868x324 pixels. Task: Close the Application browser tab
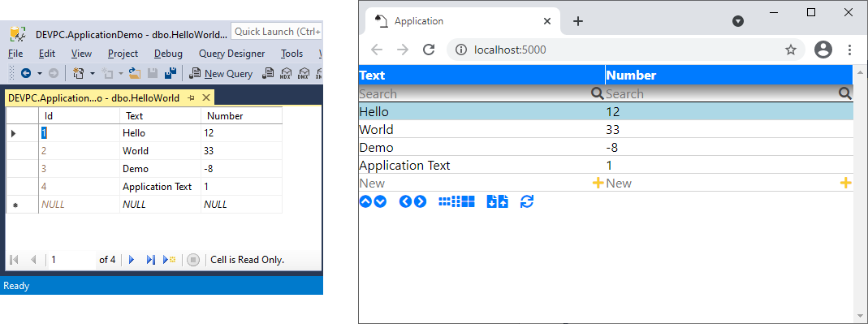click(547, 21)
